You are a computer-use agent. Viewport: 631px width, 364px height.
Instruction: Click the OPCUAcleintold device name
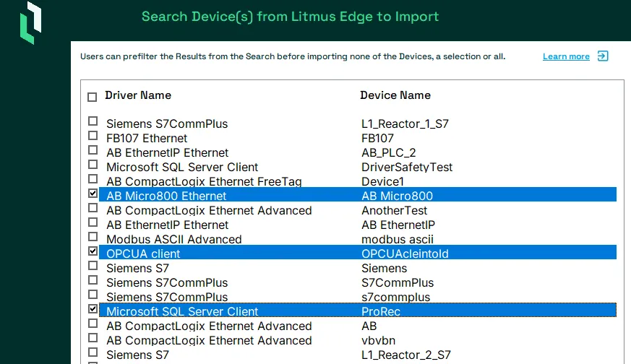pyautogui.click(x=405, y=254)
